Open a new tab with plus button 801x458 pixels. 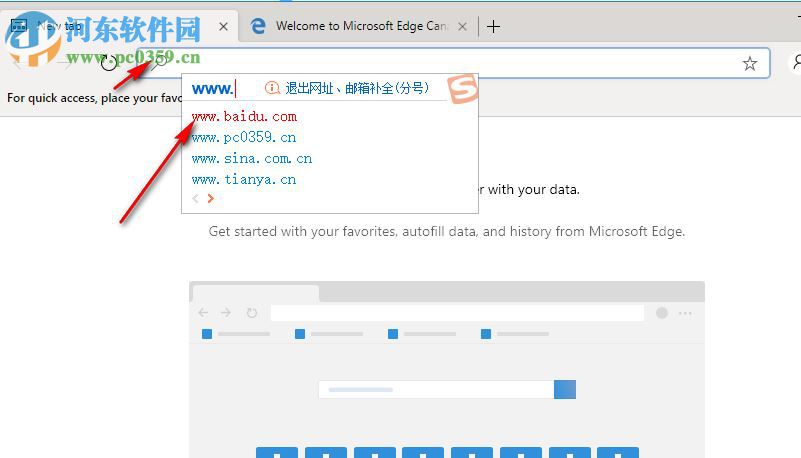point(493,27)
